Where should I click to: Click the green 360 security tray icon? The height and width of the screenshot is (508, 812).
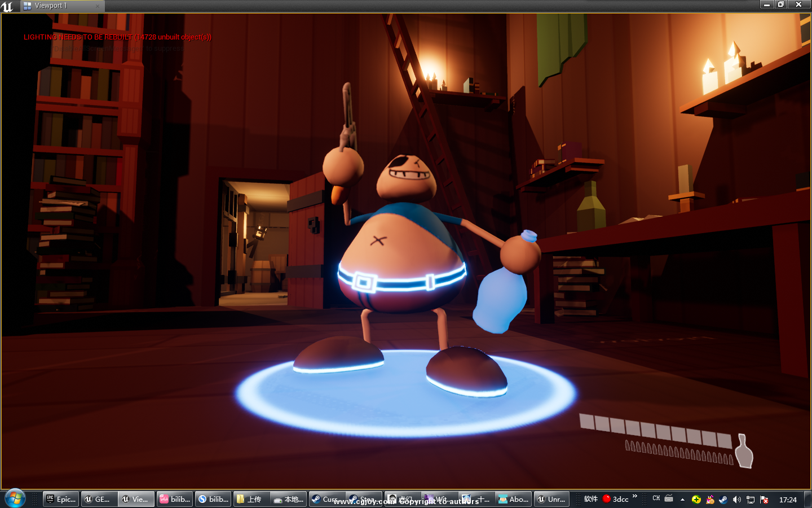pos(696,500)
